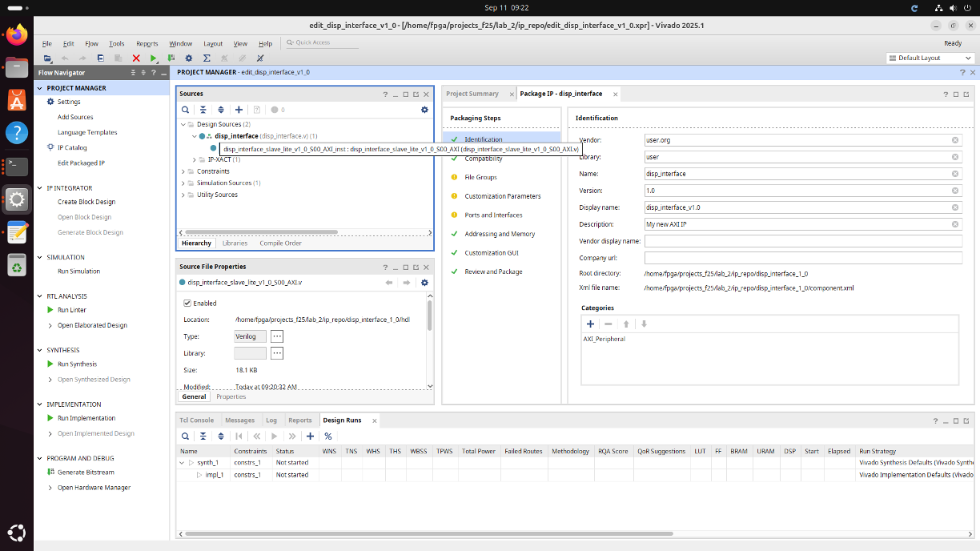
Task: Add a category with the plus icon
Action: [591, 324]
